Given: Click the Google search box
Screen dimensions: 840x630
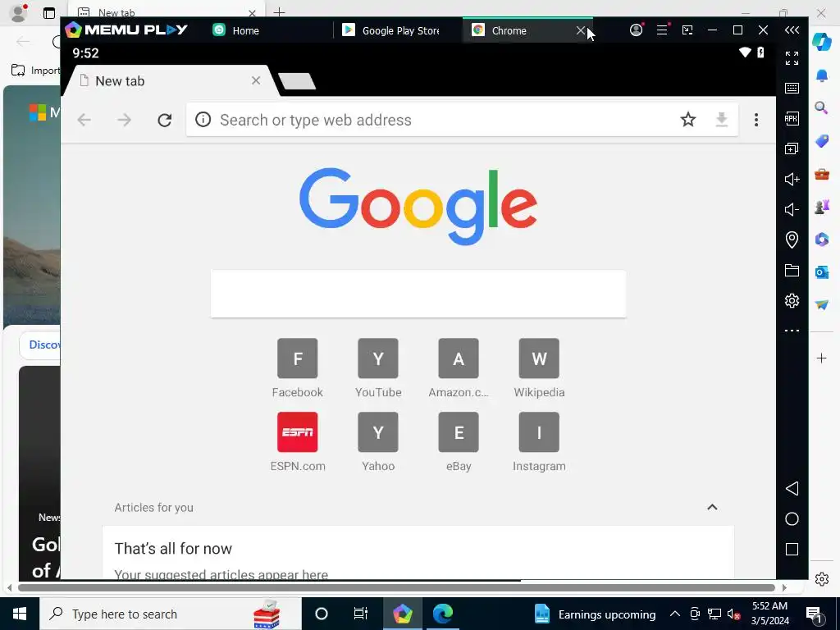Looking at the screenshot, I should click(418, 294).
